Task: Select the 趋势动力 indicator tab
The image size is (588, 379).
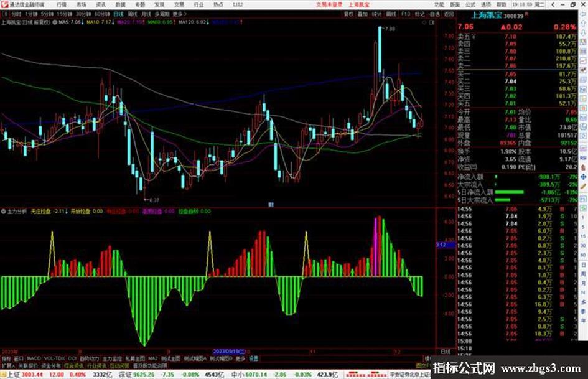Action: [x=89, y=358]
